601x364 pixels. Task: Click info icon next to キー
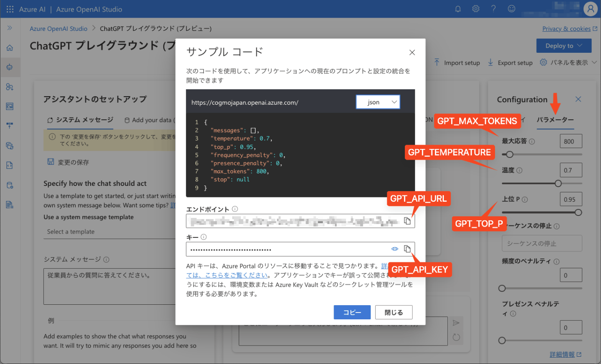204,237
